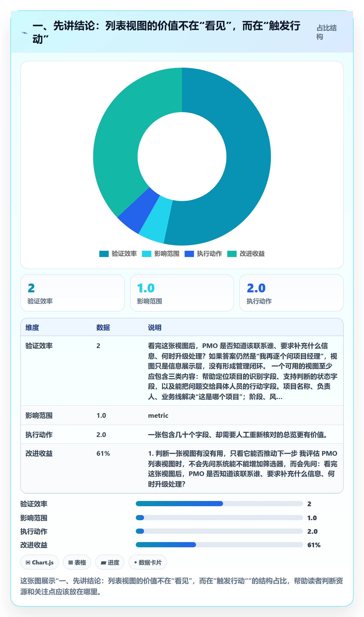Select the 影响范围 stat card showing 1.0
This screenshot has height=617, width=364.
pos(182,293)
